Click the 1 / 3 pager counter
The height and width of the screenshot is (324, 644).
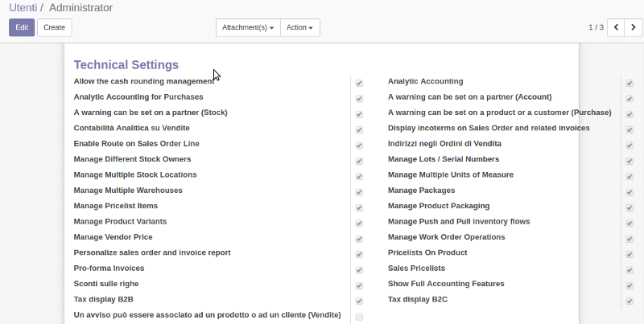[x=596, y=27]
